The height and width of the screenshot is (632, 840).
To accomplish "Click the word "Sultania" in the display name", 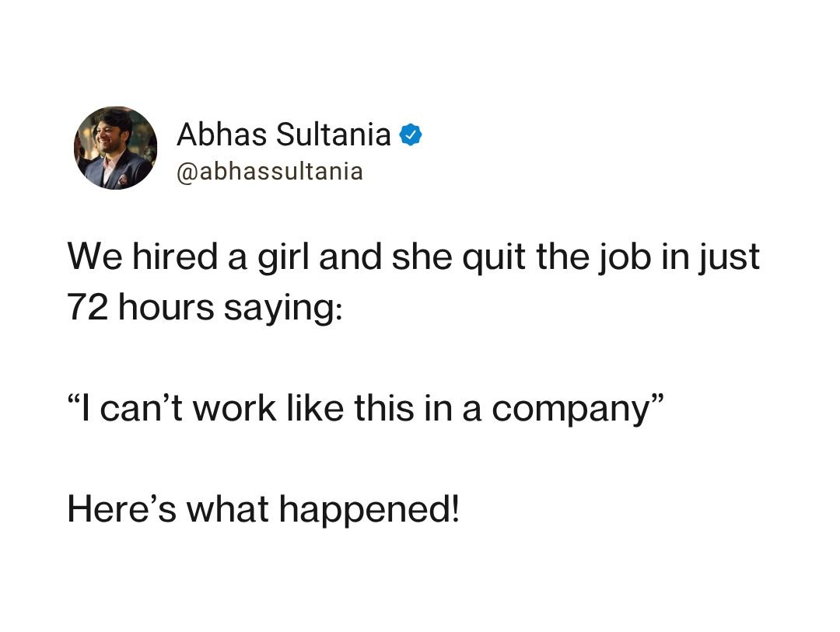I will click(x=333, y=134).
